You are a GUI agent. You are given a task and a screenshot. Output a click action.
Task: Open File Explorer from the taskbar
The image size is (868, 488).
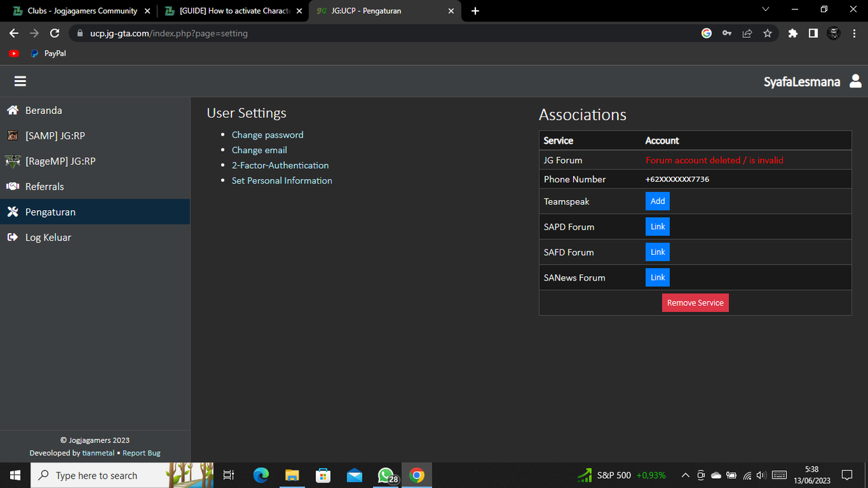(292, 475)
